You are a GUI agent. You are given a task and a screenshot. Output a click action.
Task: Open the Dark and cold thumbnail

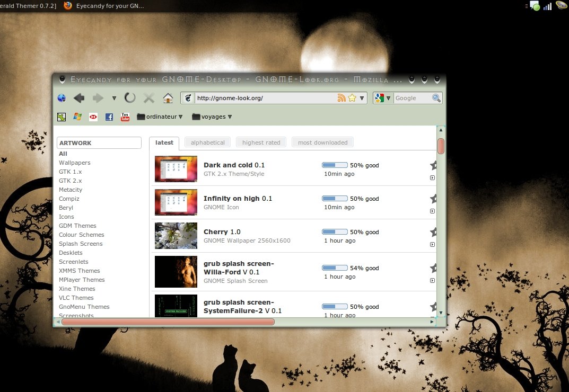176,169
